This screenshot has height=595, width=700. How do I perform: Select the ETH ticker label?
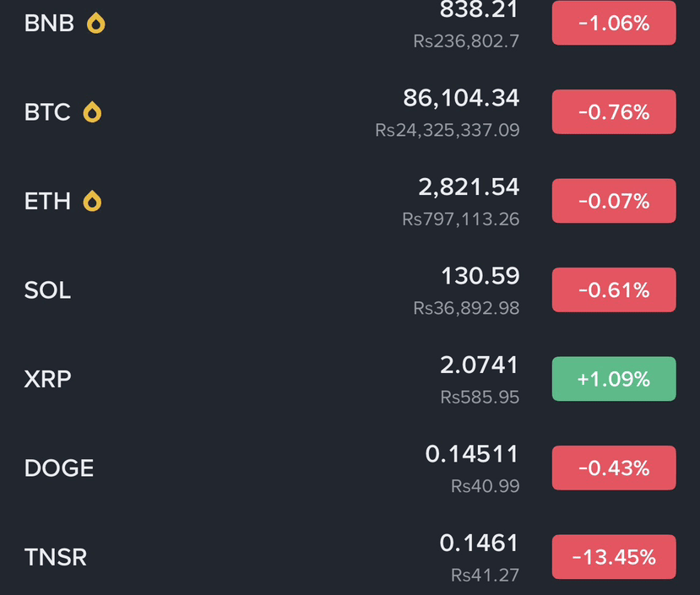(47, 201)
